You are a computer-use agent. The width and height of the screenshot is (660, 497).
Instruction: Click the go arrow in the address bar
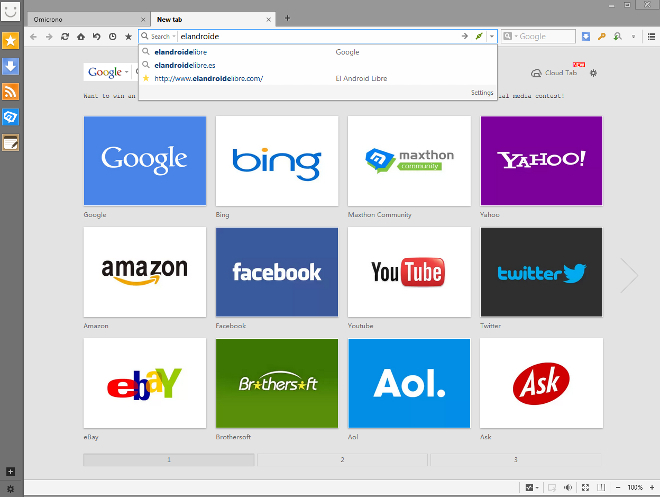point(465,36)
